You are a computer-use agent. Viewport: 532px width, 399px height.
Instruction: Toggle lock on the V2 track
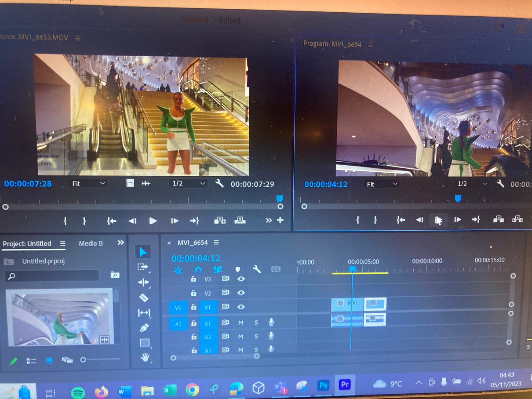[x=193, y=293]
